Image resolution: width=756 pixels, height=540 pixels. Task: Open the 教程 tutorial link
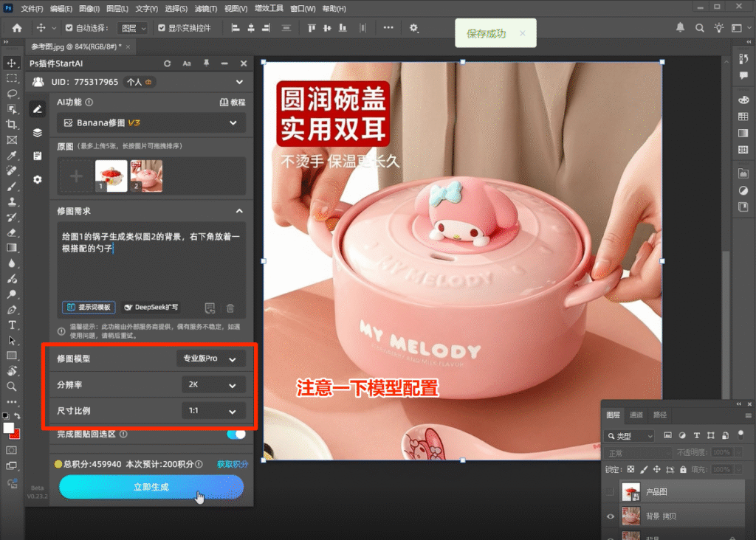[x=233, y=102]
